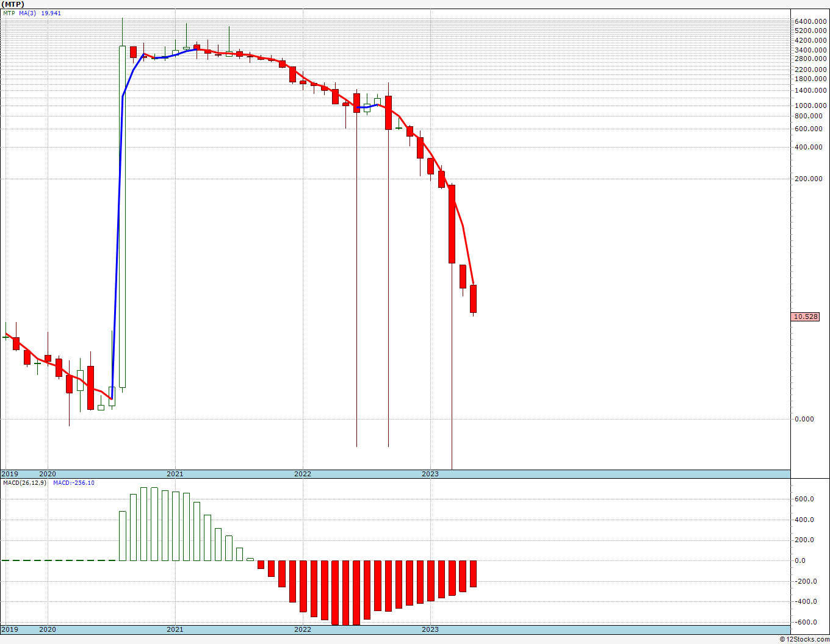Select the 4200.000 price axis label
This screenshot has width=830, height=644.
[x=810, y=40]
